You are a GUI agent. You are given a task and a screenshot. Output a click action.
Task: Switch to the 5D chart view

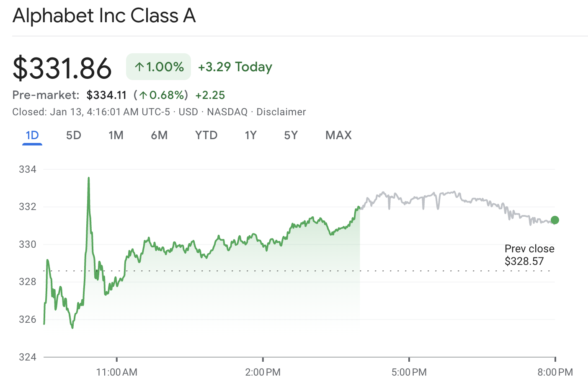pos(73,135)
